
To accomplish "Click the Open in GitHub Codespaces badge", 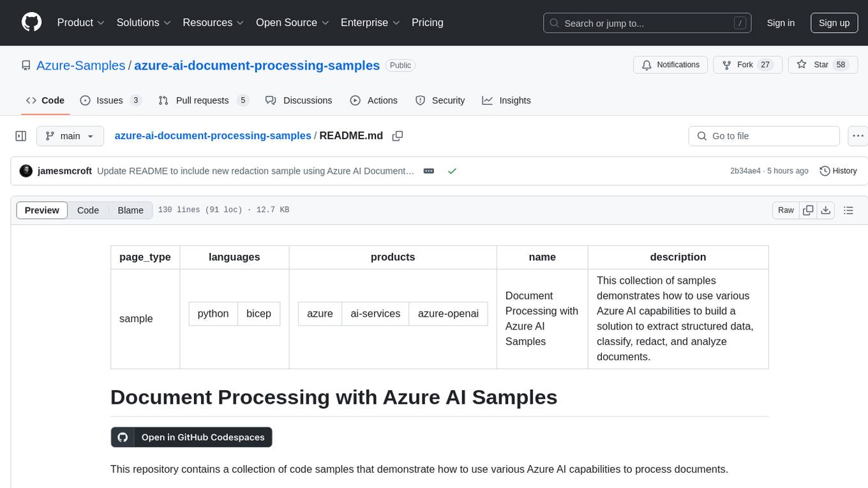I will 191,437.
